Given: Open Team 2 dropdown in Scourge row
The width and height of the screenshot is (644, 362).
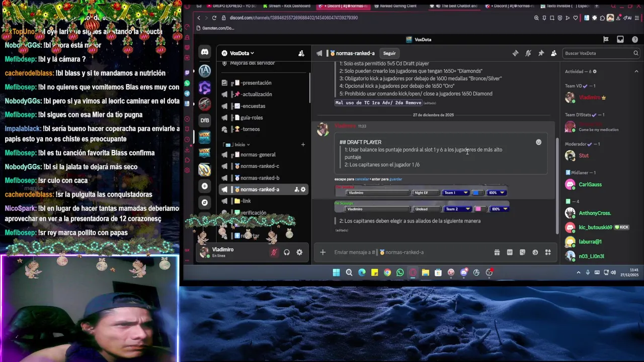Looking at the screenshot, I should pyautogui.click(x=458, y=209).
